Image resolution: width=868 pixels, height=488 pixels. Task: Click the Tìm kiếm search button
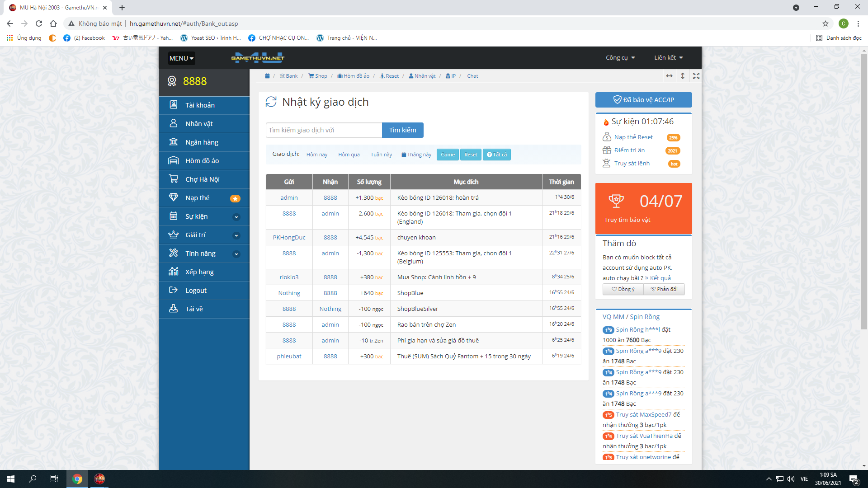402,130
